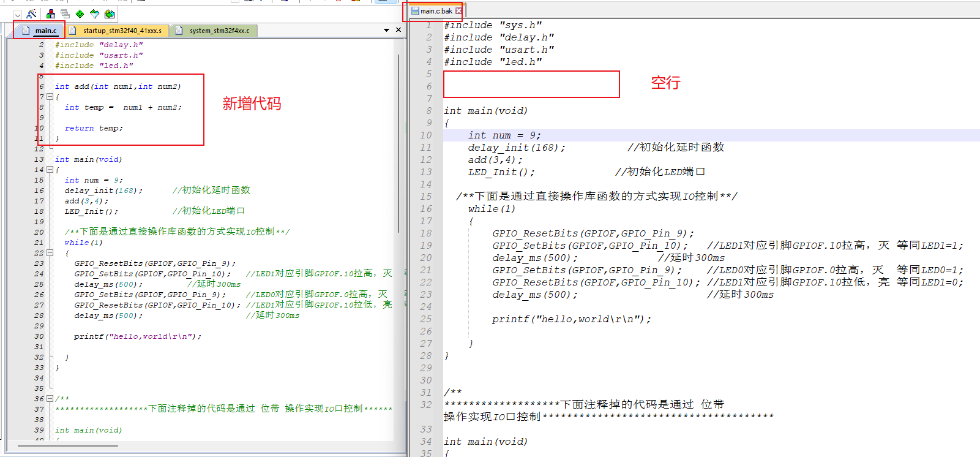Click the Manage Project Items colored blocks icon
The height and width of the screenshot is (457, 980).
[51, 13]
